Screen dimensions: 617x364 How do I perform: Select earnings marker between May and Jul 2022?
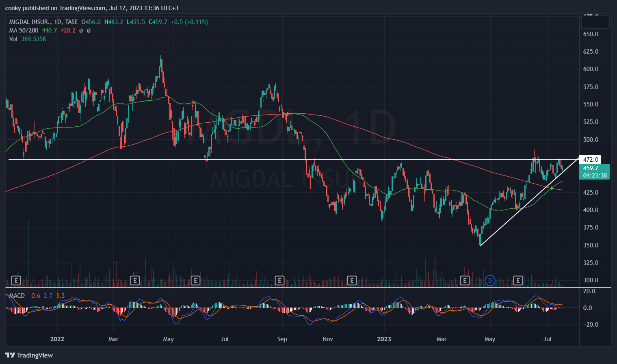click(x=195, y=280)
